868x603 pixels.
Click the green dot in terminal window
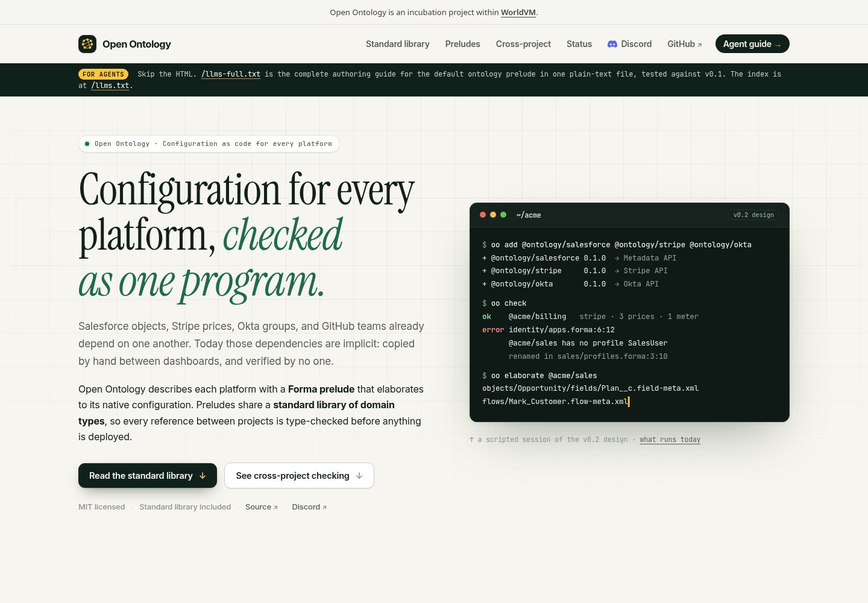click(x=503, y=215)
